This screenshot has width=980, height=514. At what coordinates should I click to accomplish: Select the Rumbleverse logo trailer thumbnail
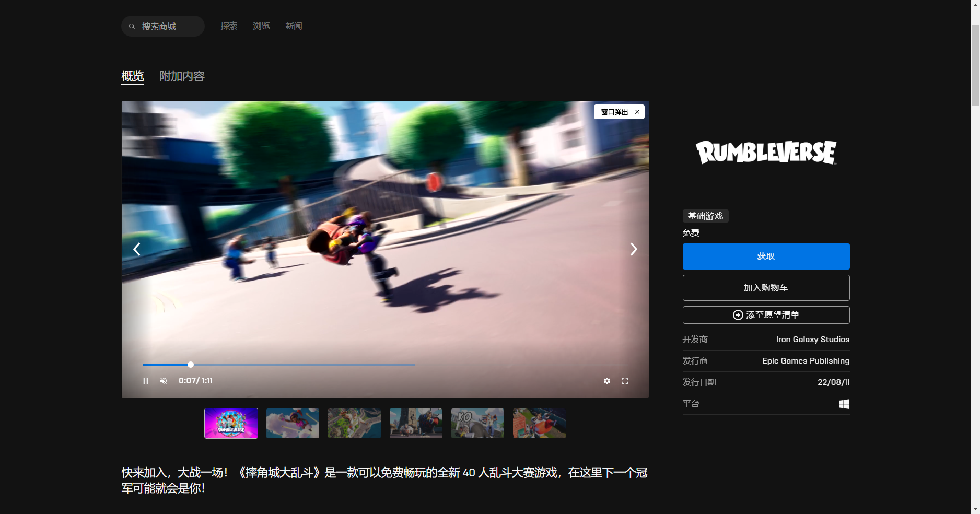pos(231,423)
